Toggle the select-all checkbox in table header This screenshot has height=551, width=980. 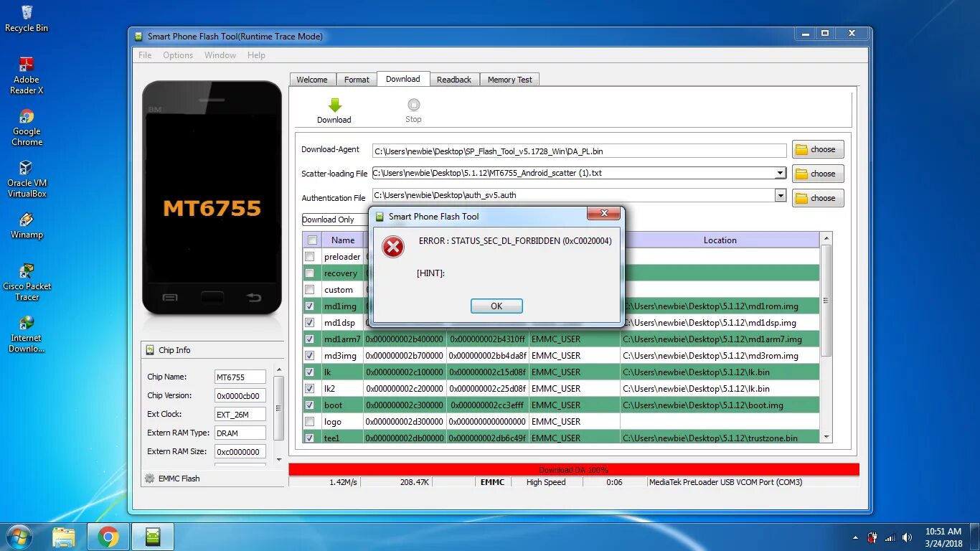pyautogui.click(x=311, y=240)
